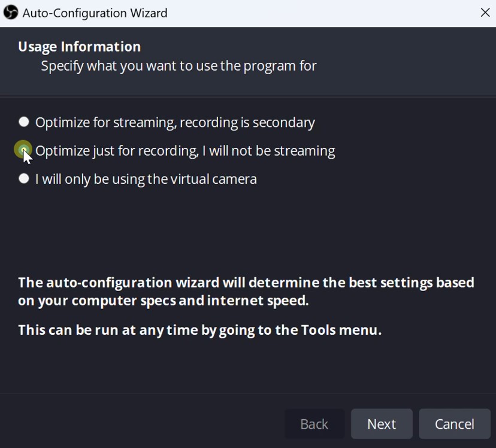The image size is (496, 448).
Task: Click the 'Optimize just for recording' option text
Action: 185,151
